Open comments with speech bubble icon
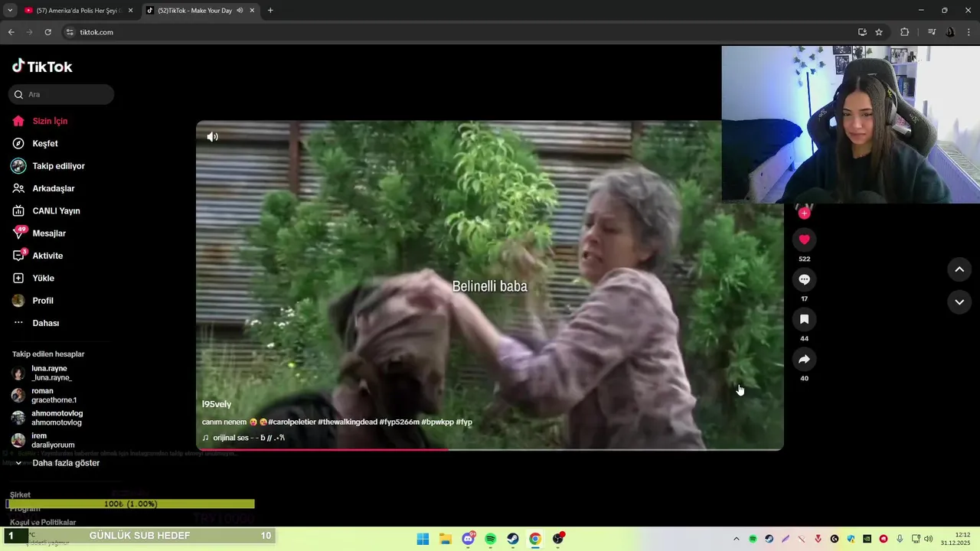 [x=804, y=279]
